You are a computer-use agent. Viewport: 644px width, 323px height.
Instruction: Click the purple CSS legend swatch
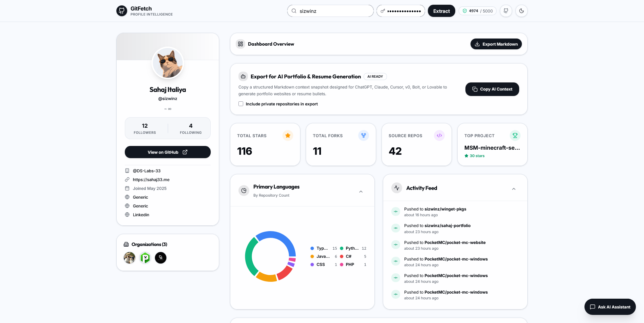coord(312,265)
